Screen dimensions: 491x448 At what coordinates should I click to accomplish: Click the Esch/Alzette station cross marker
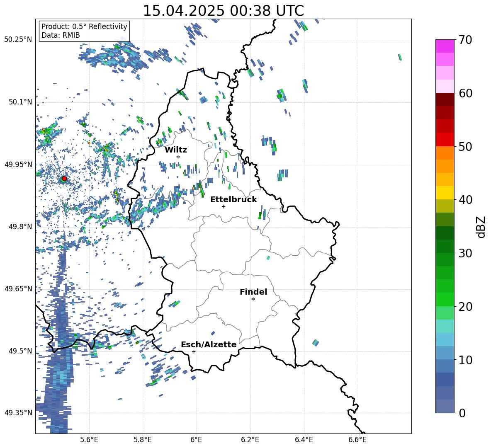click(x=194, y=351)
